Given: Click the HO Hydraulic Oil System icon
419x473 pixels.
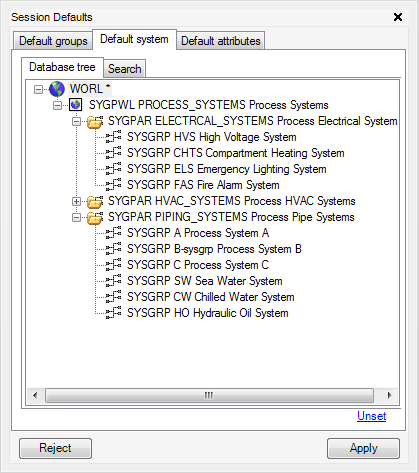Looking at the screenshot, I should click(114, 313).
